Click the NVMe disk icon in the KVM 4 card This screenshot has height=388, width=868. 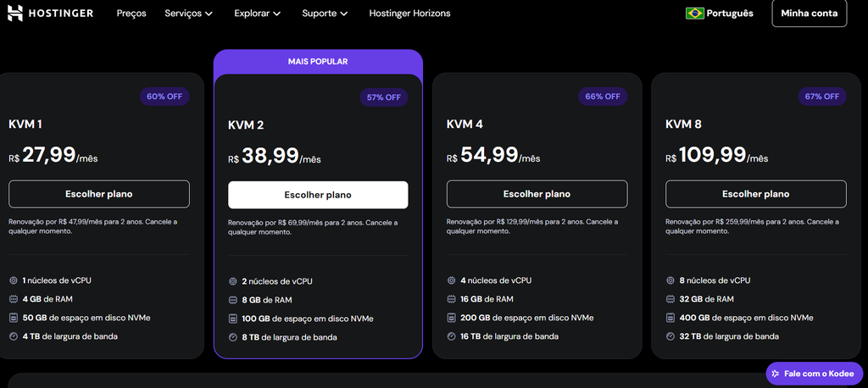[451, 319]
